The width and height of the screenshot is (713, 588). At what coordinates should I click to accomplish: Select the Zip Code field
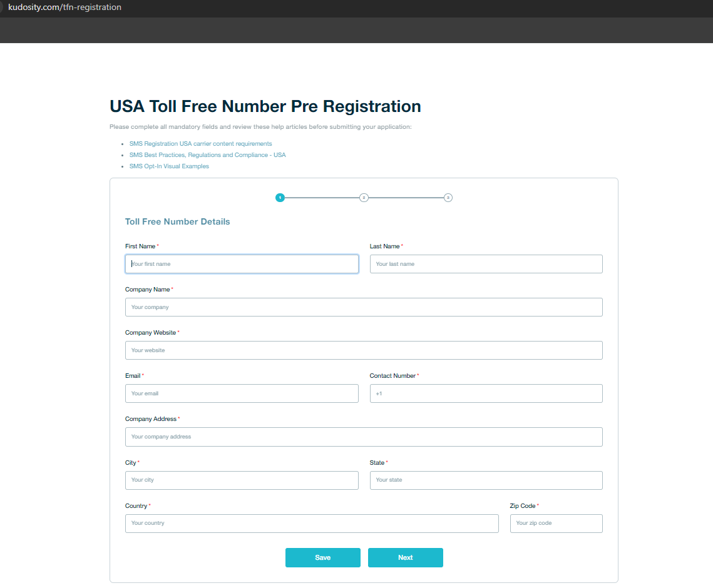pos(556,523)
